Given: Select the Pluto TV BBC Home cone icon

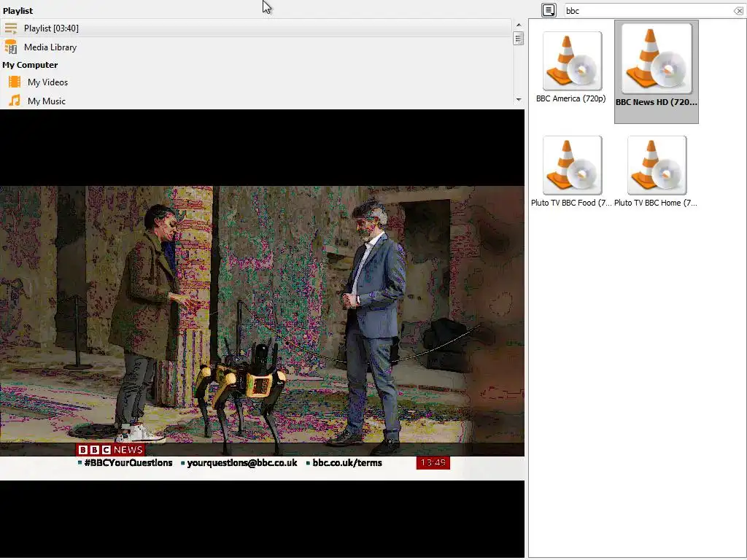Looking at the screenshot, I should [657, 166].
